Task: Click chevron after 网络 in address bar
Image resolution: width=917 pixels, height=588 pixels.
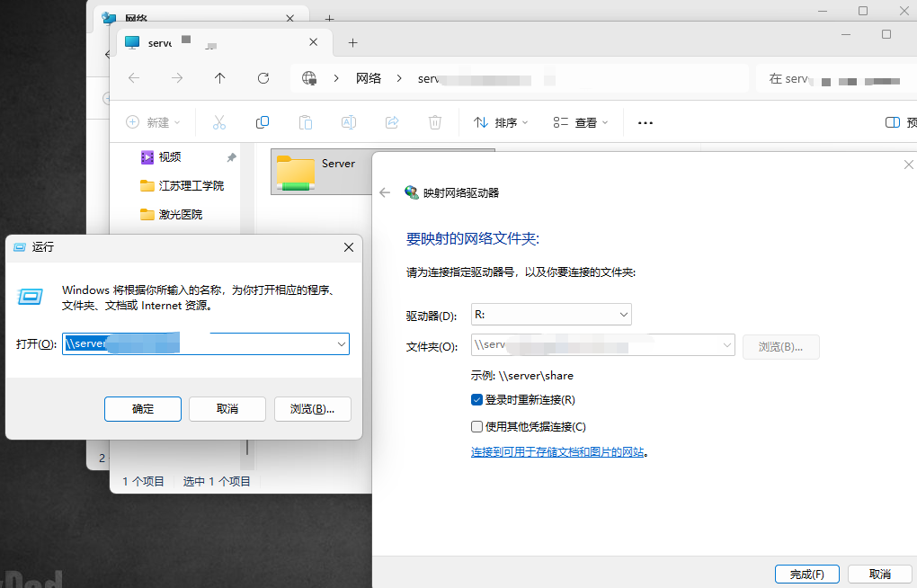Action: click(x=399, y=78)
